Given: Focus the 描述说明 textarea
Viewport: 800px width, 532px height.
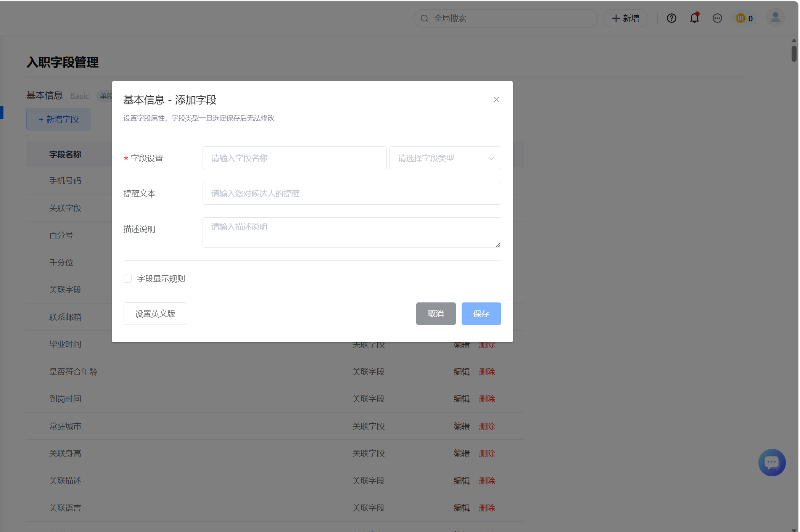Looking at the screenshot, I should click(352, 233).
